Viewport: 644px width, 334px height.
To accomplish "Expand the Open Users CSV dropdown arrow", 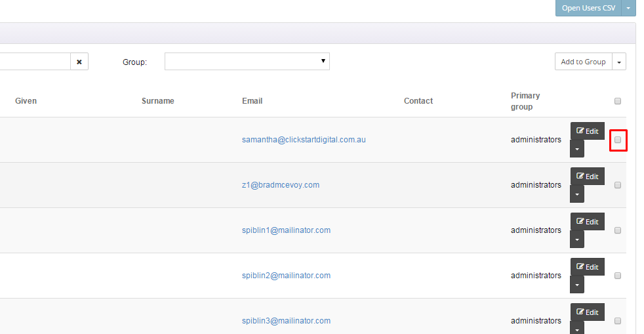I will coord(628,8).
